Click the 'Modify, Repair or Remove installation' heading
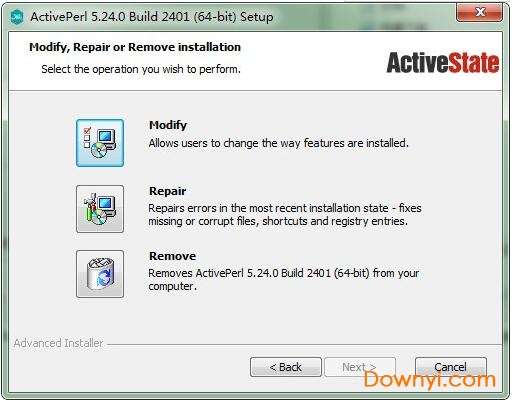This screenshot has width=512, height=403. (135, 47)
